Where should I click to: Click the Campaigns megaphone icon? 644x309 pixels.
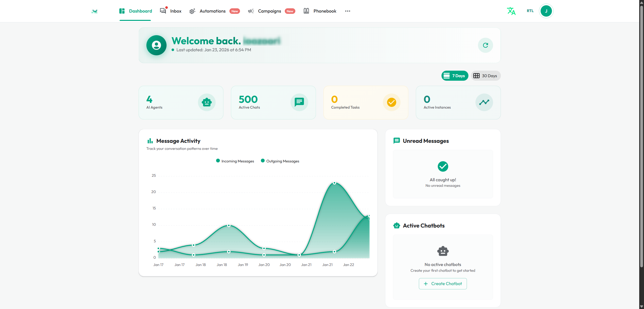[251, 11]
